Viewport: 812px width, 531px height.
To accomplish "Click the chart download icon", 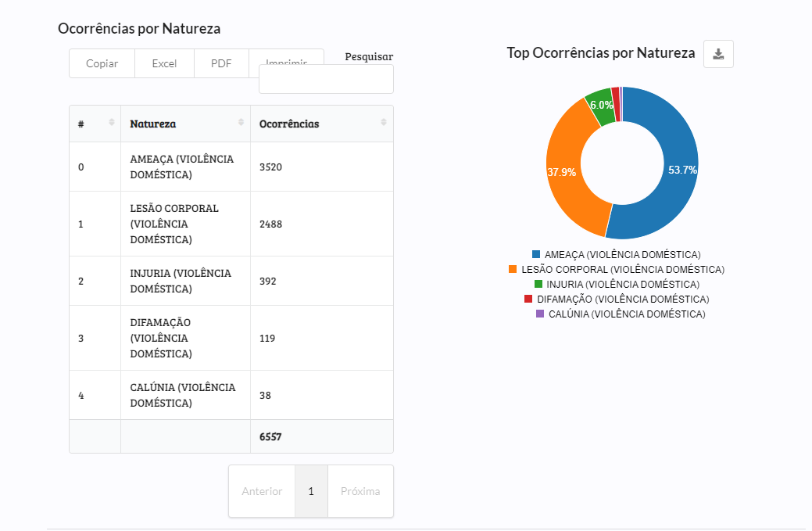I will pos(718,54).
